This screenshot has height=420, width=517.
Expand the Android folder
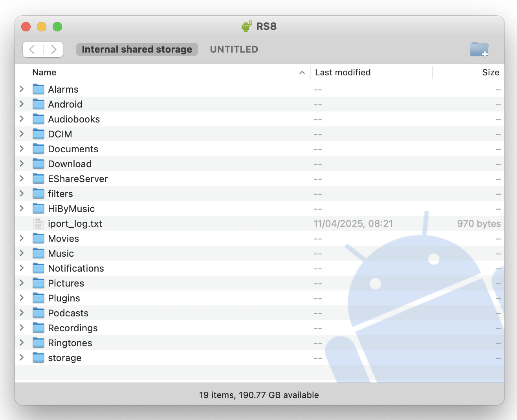[22, 104]
